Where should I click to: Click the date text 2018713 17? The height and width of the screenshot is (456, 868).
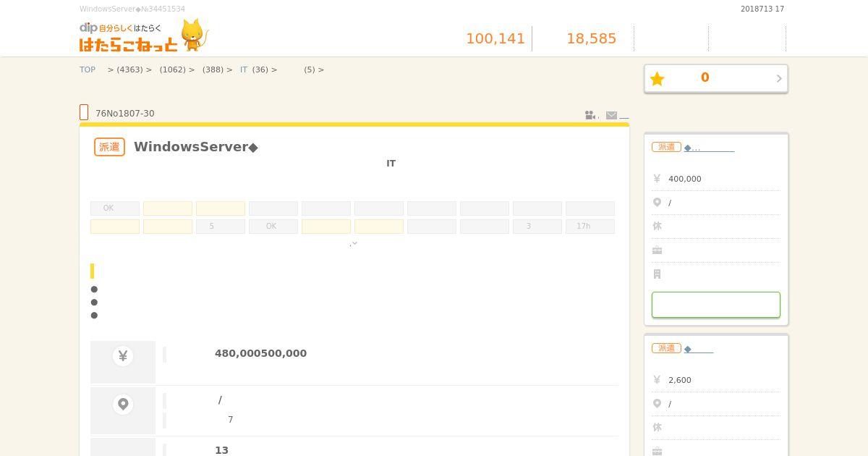coord(762,9)
